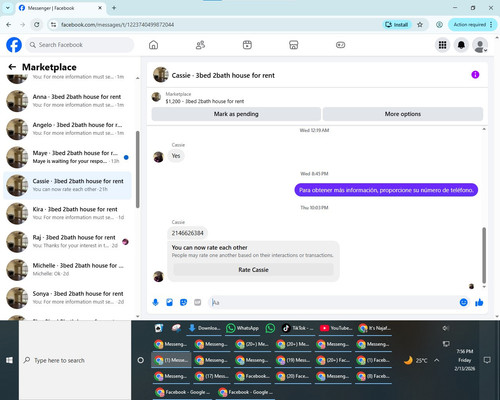Click the Windows Type here to search box
Viewport: 500px width, 400px height.
[x=75, y=360]
